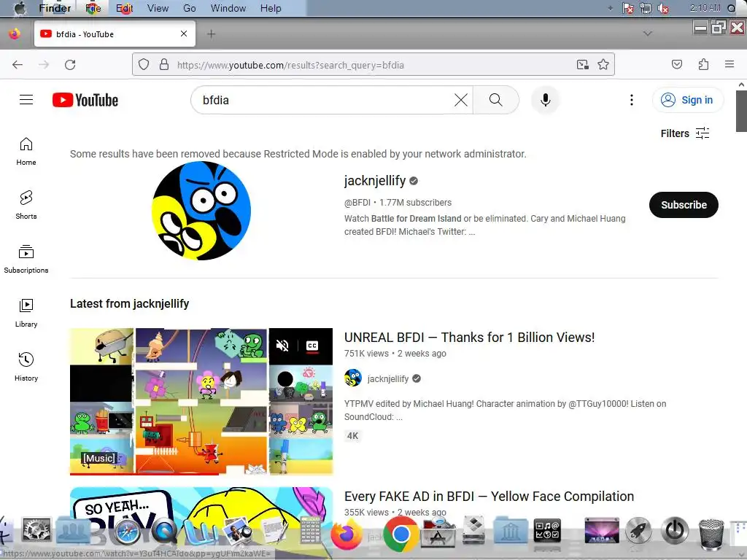Click the picture-in-picture icon in the URL bar
747x560 pixels.
tap(582, 64)
